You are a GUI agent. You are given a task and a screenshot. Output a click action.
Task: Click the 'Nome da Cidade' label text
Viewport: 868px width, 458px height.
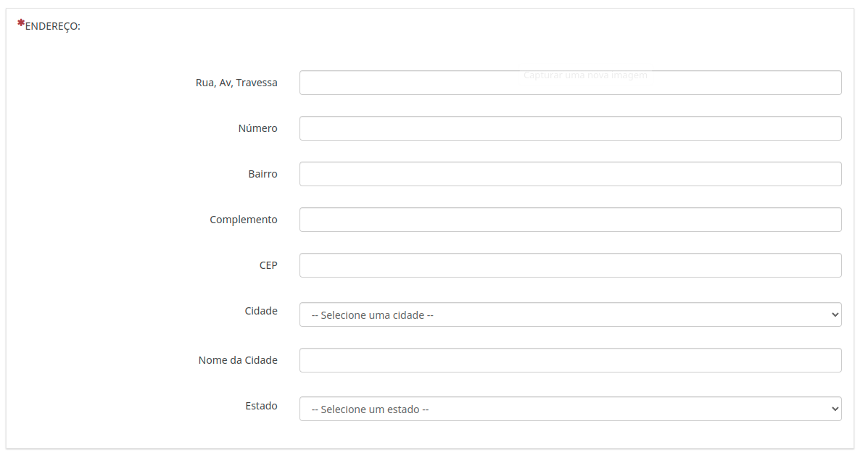click(238, 360)
